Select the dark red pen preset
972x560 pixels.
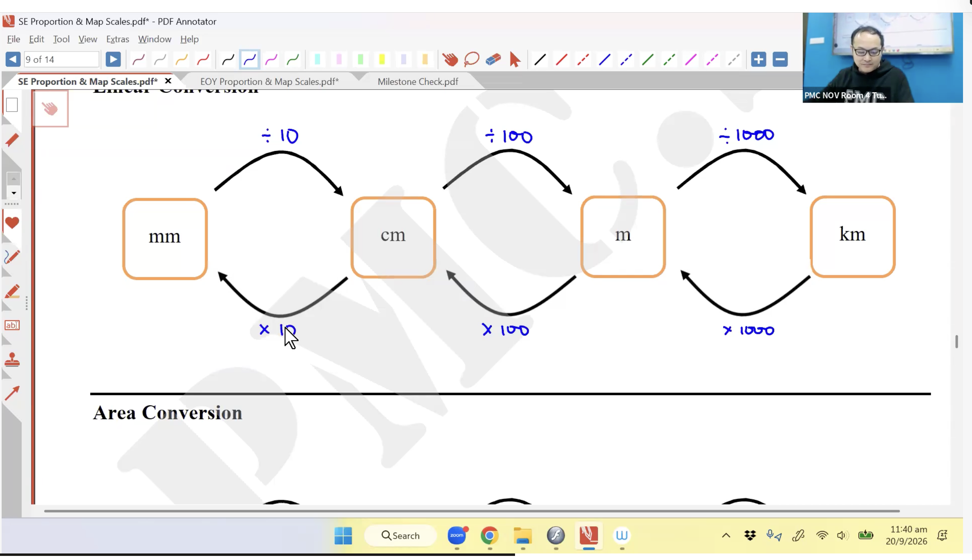pyautogui.click(x=139, y=60)
